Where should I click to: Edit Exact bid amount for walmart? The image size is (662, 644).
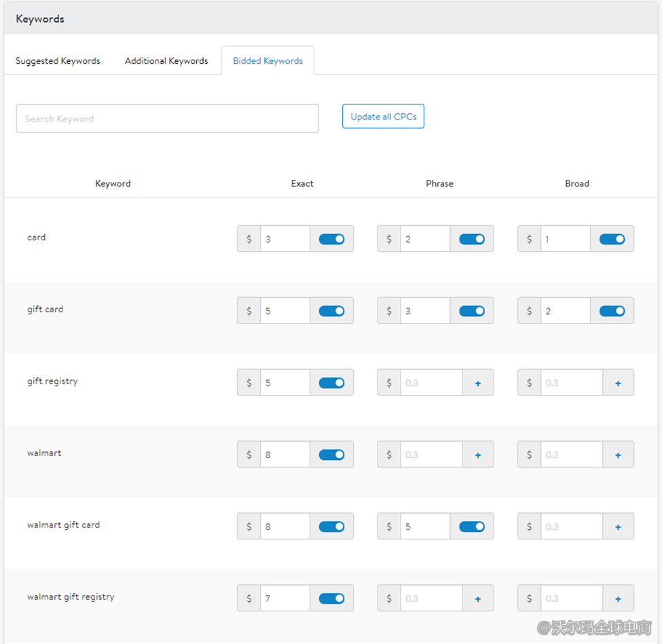point(284,455)
